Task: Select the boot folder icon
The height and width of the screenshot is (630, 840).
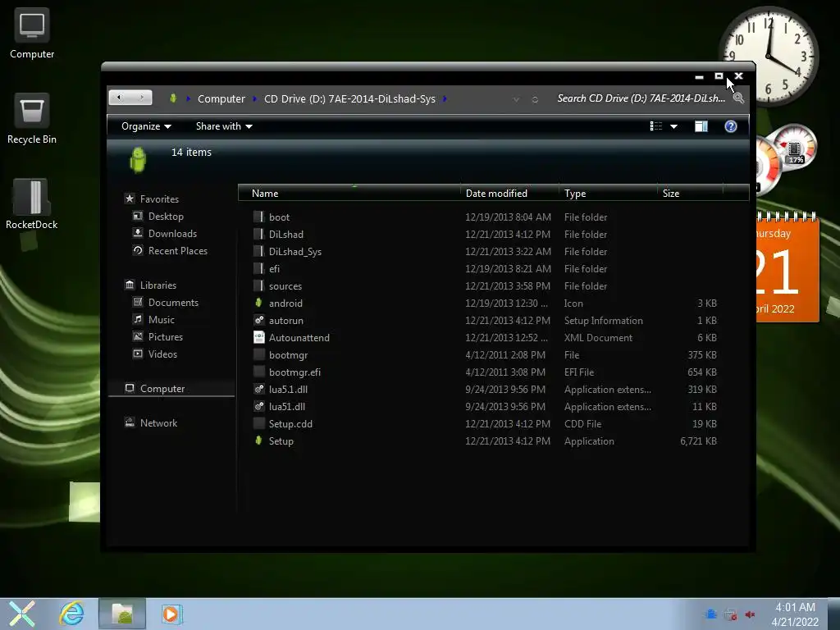Action: (258, 217)
